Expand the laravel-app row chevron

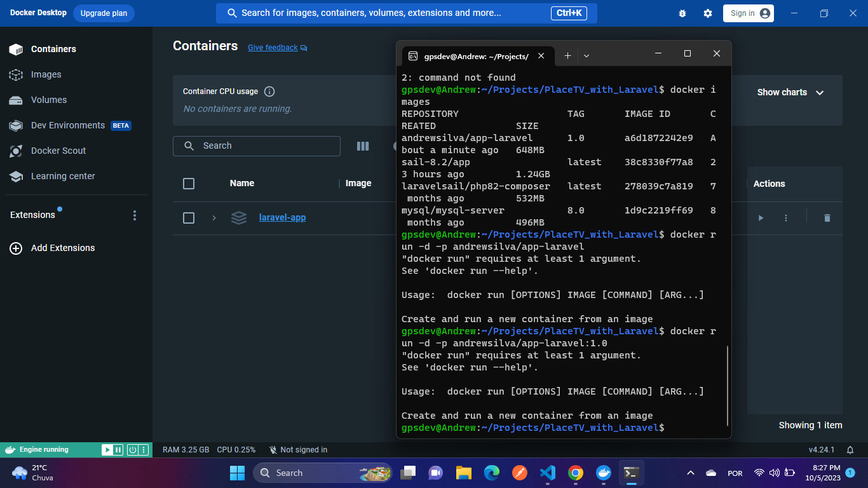click(214, 218)
